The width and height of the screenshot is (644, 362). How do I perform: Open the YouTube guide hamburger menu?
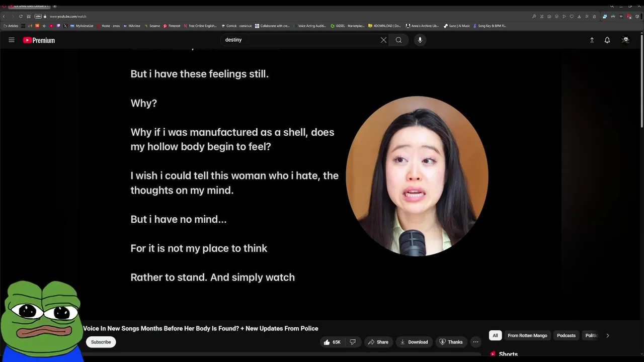pos(12,40)
